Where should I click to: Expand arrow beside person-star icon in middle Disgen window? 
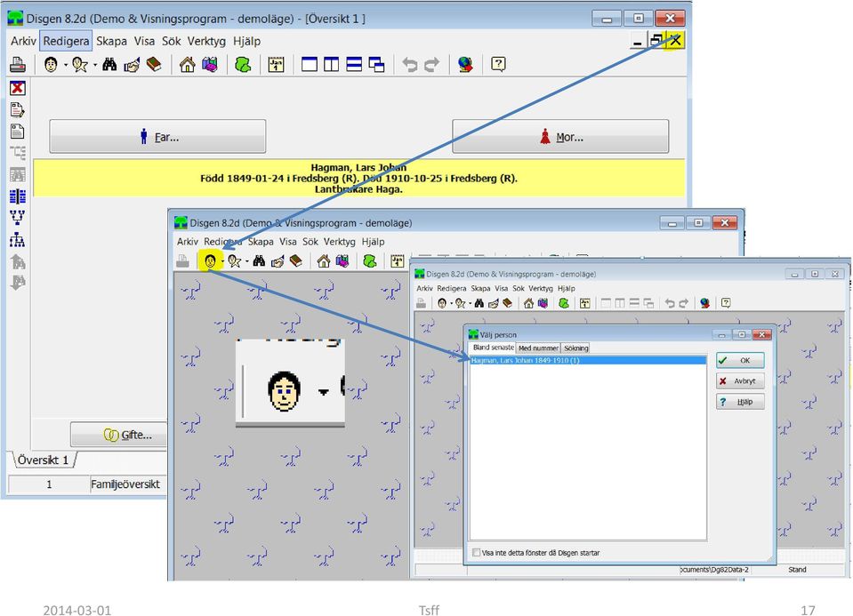click(x=247, y=261)
